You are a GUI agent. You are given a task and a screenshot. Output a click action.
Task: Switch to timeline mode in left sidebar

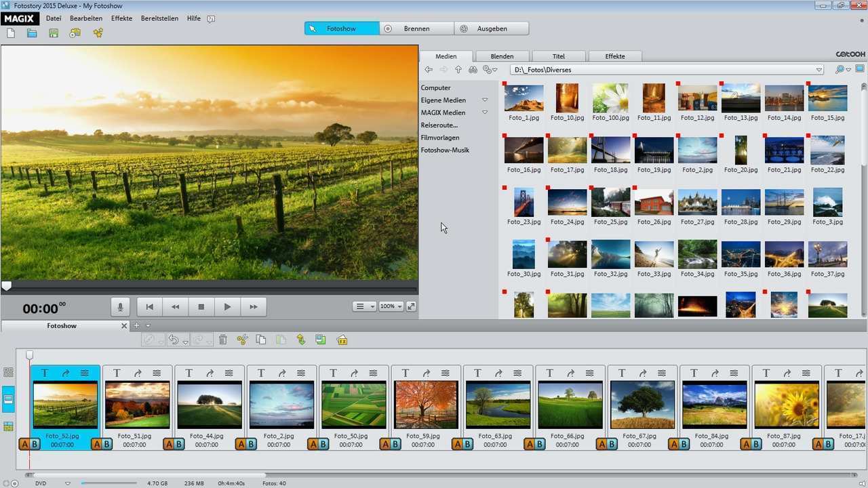pos(9,426)
